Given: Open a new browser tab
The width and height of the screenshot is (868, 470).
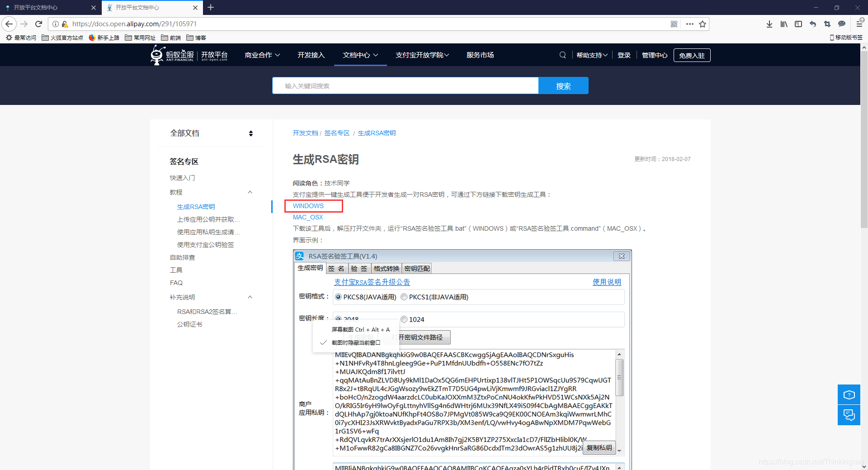Looking at the screenshot, I should tap(211, 7).
